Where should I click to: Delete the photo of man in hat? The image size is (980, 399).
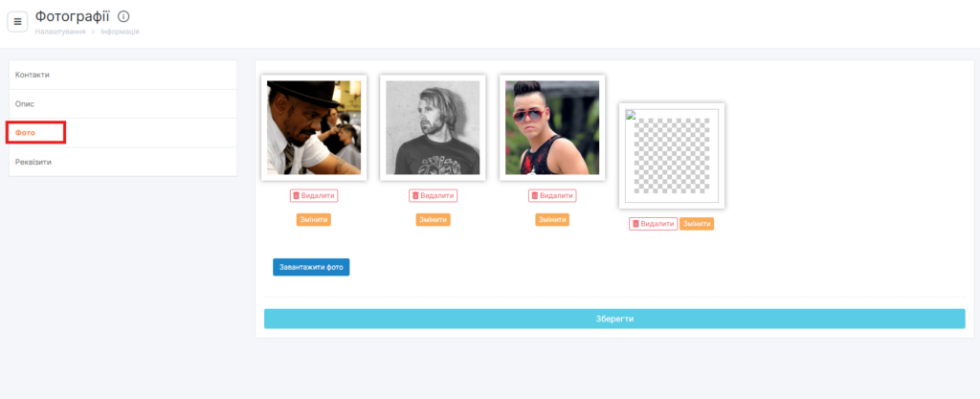(314, 195)
